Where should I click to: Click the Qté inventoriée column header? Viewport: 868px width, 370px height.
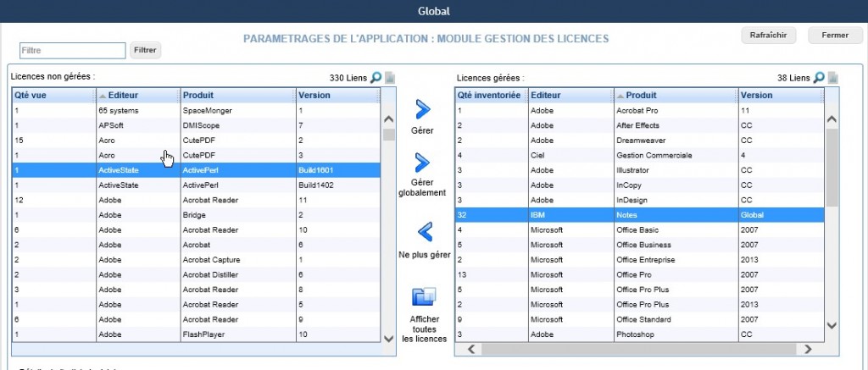coord(490,96)
